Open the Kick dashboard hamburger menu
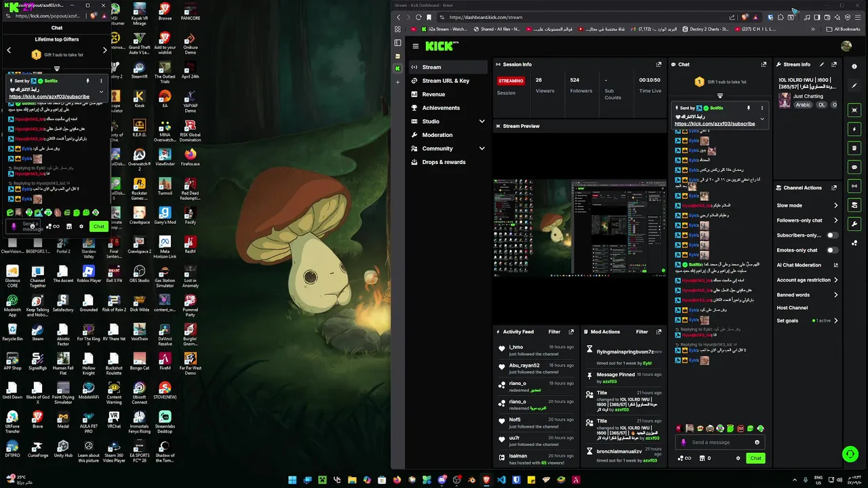The height and width of the screenshot is (488, 868). click(415, 46)
